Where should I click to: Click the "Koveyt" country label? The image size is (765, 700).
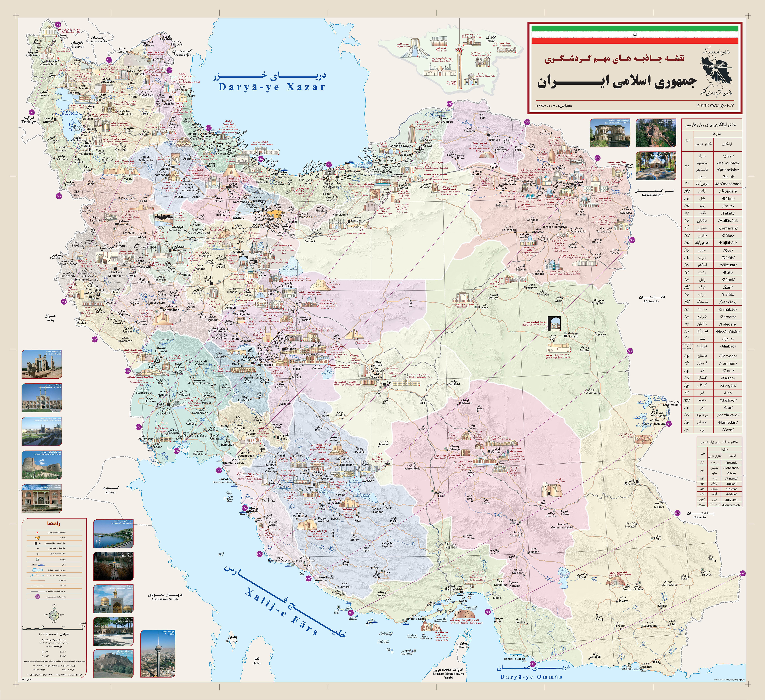pyautogui.click(x=110, y=492)
